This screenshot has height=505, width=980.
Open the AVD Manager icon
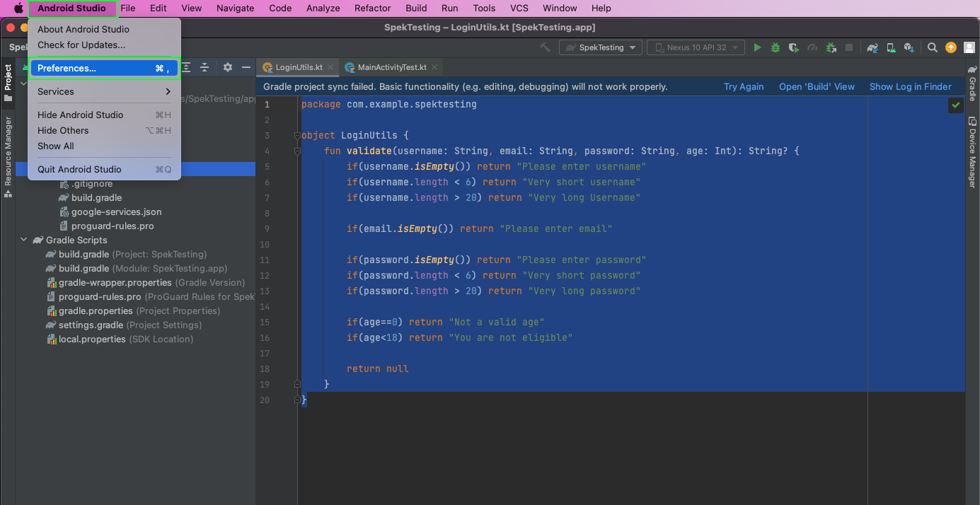pyautogui.click(x=891, y=47)
